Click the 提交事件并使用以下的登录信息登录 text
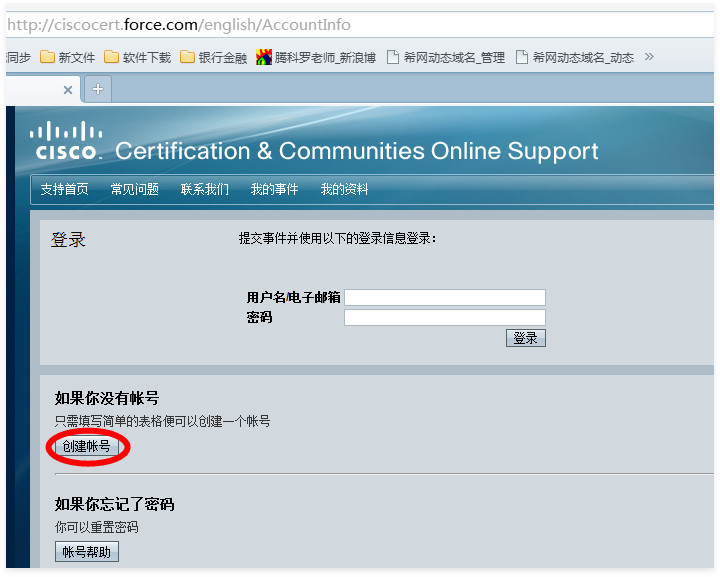Viewport: 720px width, 577px height. tap(338, 239)
